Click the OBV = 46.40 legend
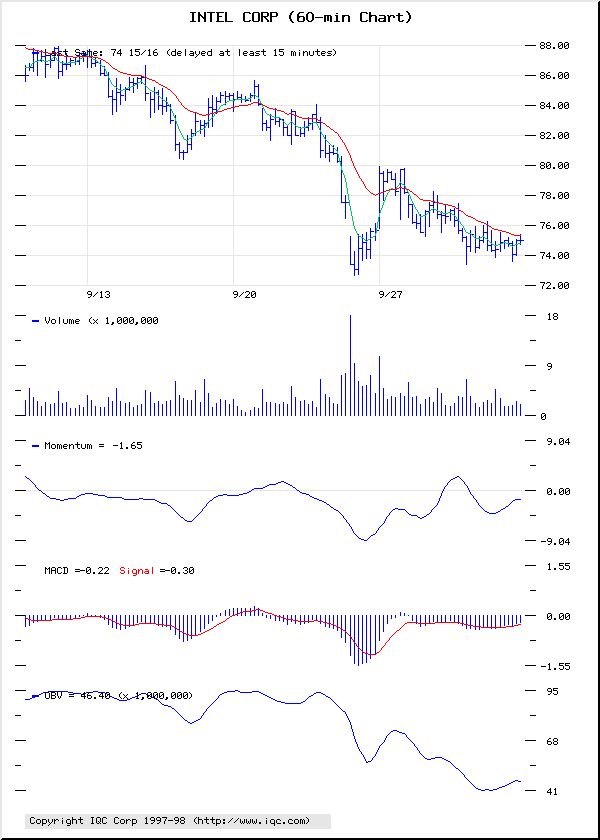 coord(112,696)
